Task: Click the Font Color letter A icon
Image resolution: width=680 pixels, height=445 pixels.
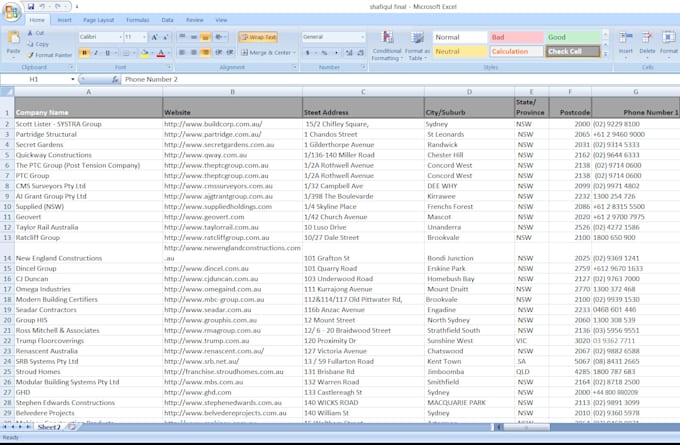Action: [161, 53]
